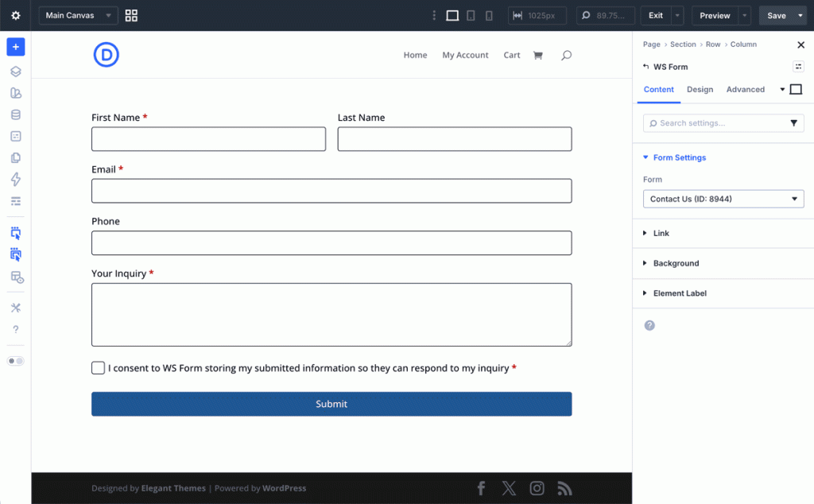Click the Page breadcrumb
This screenshot has width=814, height=504.
[652, 45]
